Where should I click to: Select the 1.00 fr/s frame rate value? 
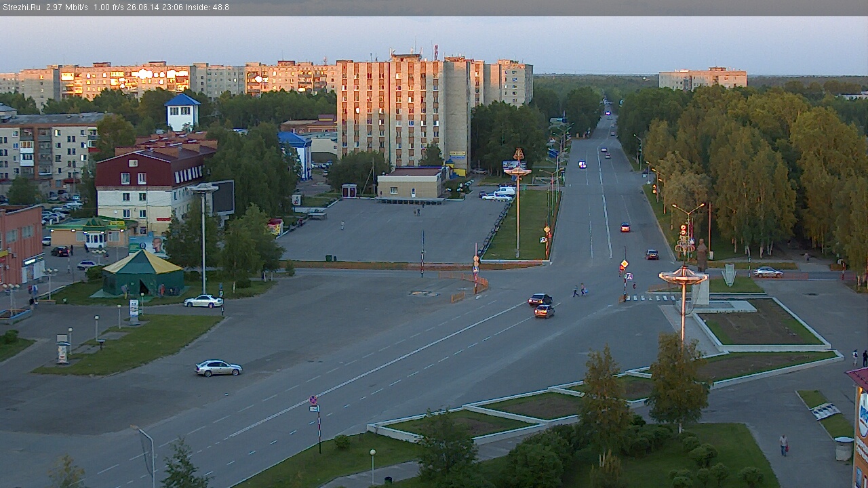pos(110,7)
